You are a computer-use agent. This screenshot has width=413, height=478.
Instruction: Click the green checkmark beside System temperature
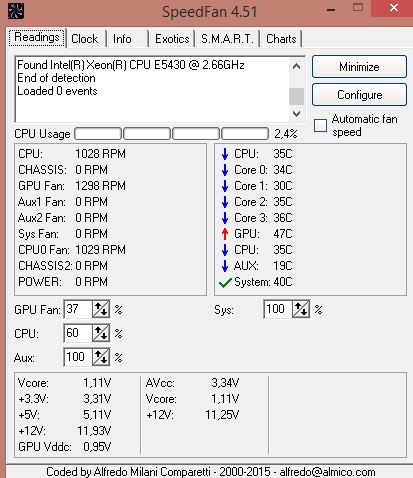[225, 283]
